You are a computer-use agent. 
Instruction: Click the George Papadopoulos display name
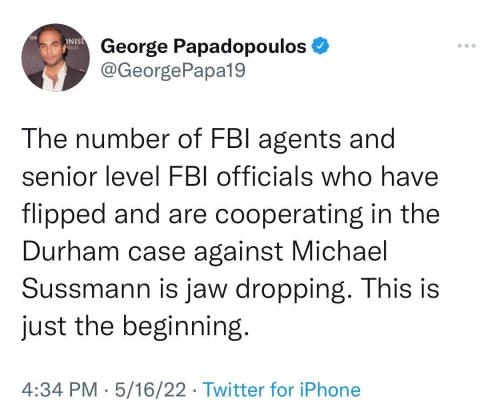click(x=203, y=46)
